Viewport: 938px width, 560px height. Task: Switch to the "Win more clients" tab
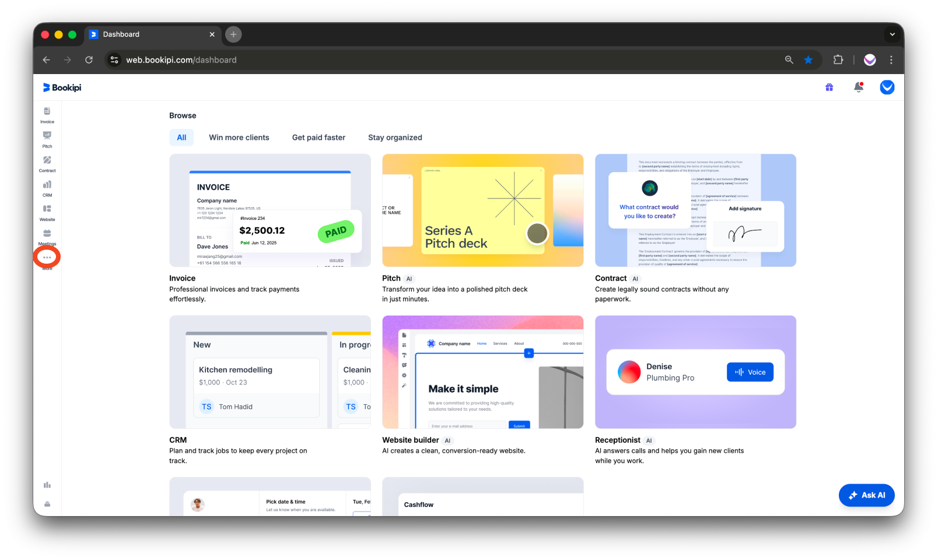point(239,137)
